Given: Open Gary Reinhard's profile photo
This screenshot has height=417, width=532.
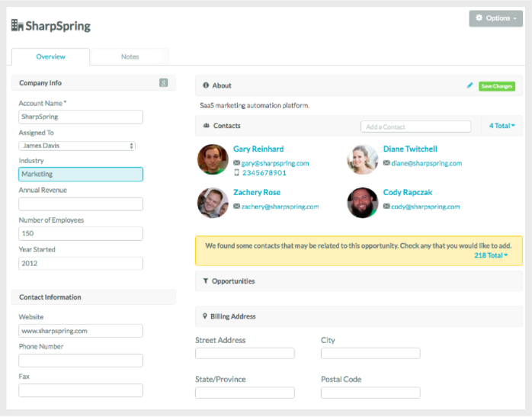Looking at the screenshot, I should point(213,159).
